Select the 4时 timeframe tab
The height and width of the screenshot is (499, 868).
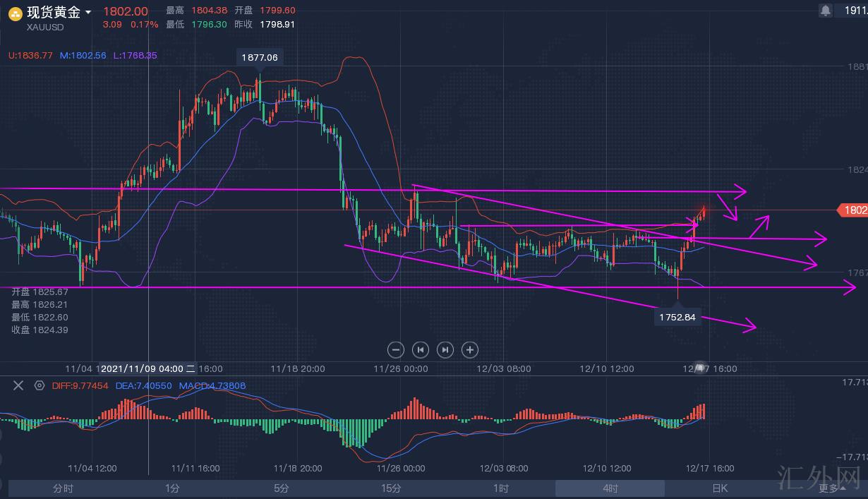pos(610,488)
